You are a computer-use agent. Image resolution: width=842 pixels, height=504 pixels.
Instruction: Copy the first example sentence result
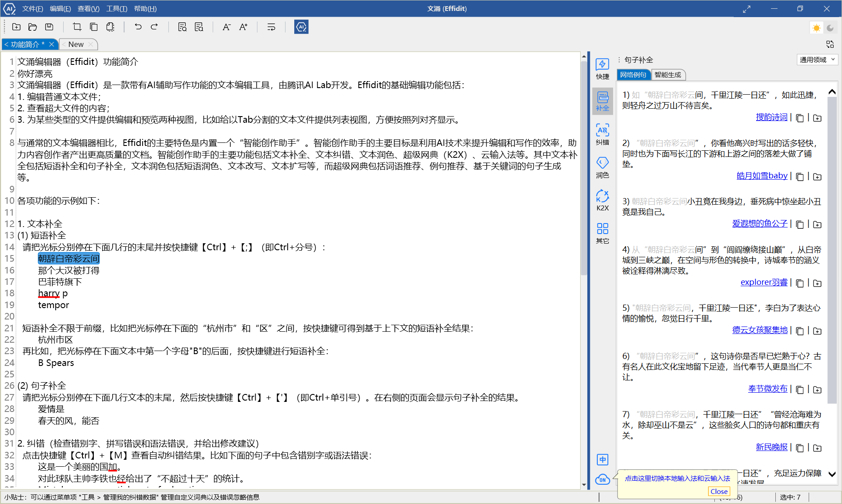(800, 118)
